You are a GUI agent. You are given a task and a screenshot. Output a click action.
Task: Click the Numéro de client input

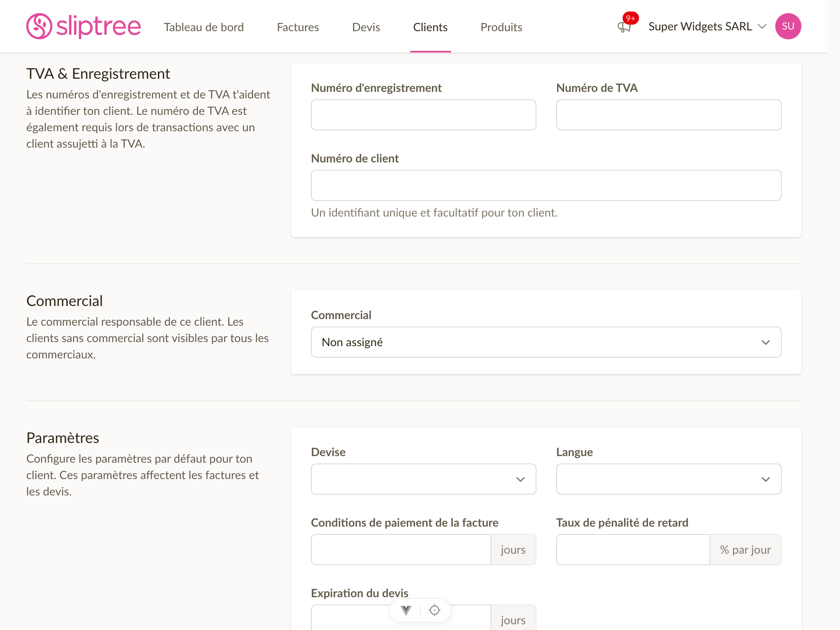(x=546, y=185)
